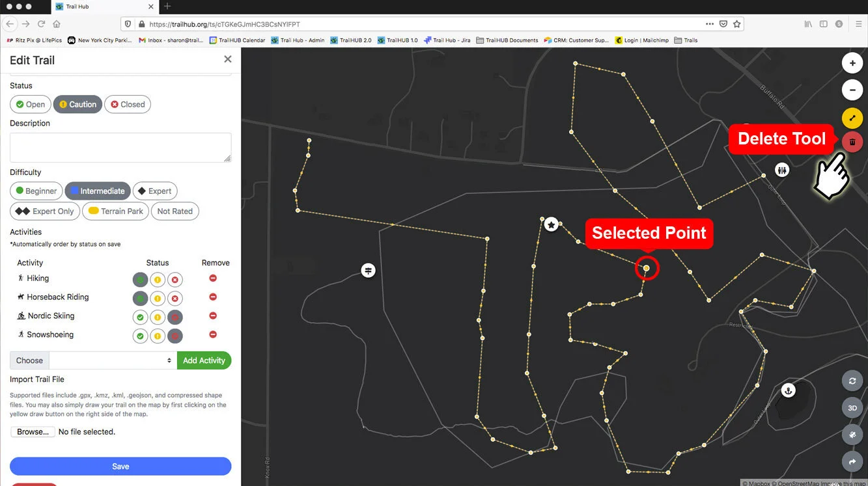This screenshot has width=868, height=486.
Task: Toggle the 3D map view
Action: 852,408
